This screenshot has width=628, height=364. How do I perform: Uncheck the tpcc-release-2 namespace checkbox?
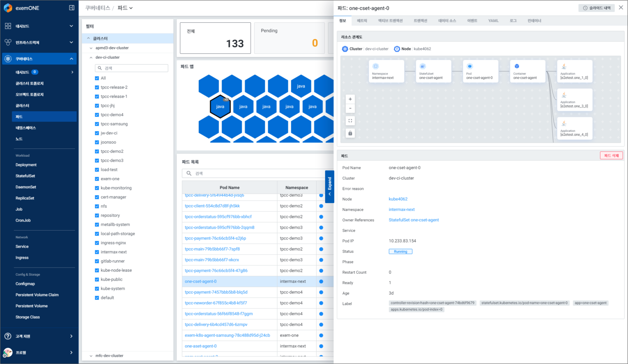97,87
